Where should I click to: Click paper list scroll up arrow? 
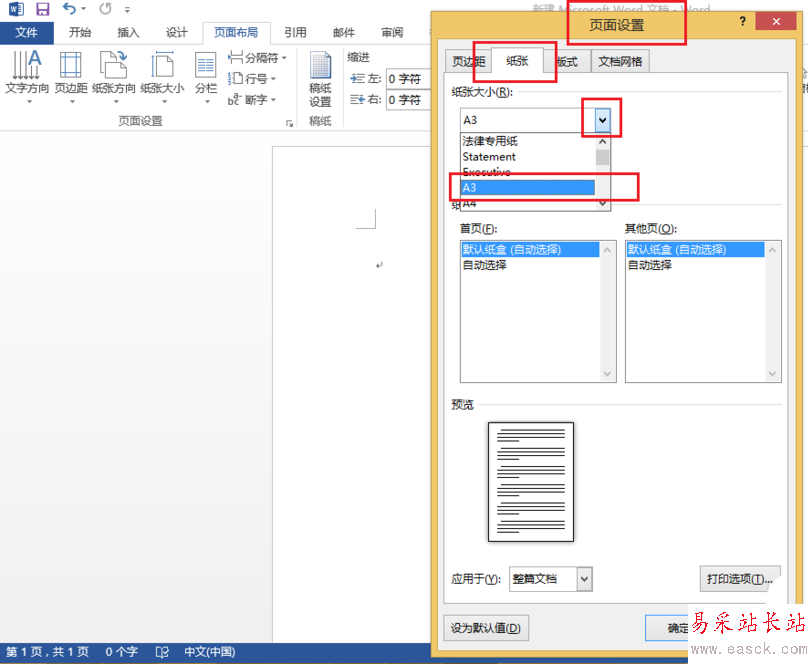point(602,141)
